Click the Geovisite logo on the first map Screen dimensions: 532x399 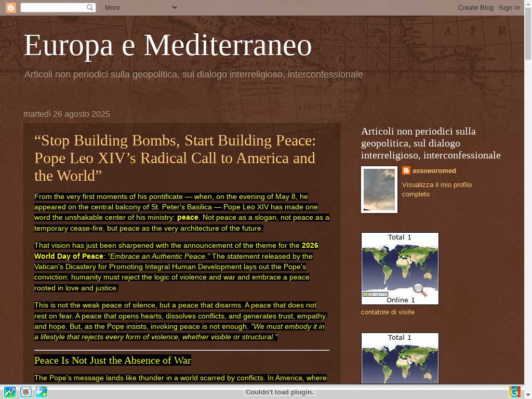click(375, 294)
